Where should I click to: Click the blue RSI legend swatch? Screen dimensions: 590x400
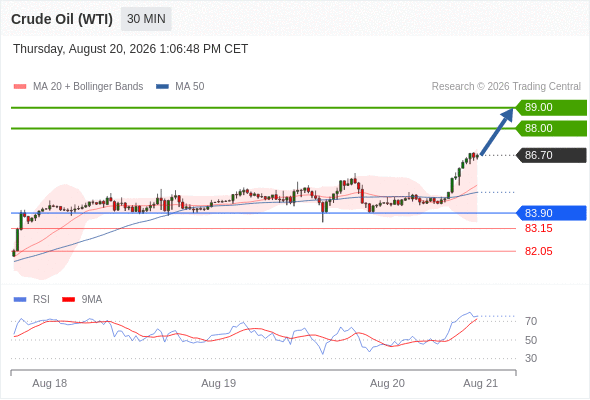click(20, 300)
